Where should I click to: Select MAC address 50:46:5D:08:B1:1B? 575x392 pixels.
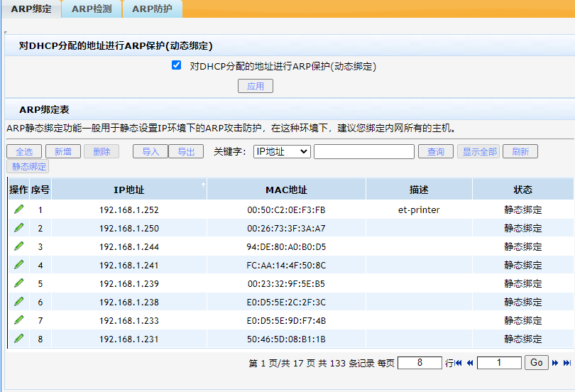tap(286, 339)
